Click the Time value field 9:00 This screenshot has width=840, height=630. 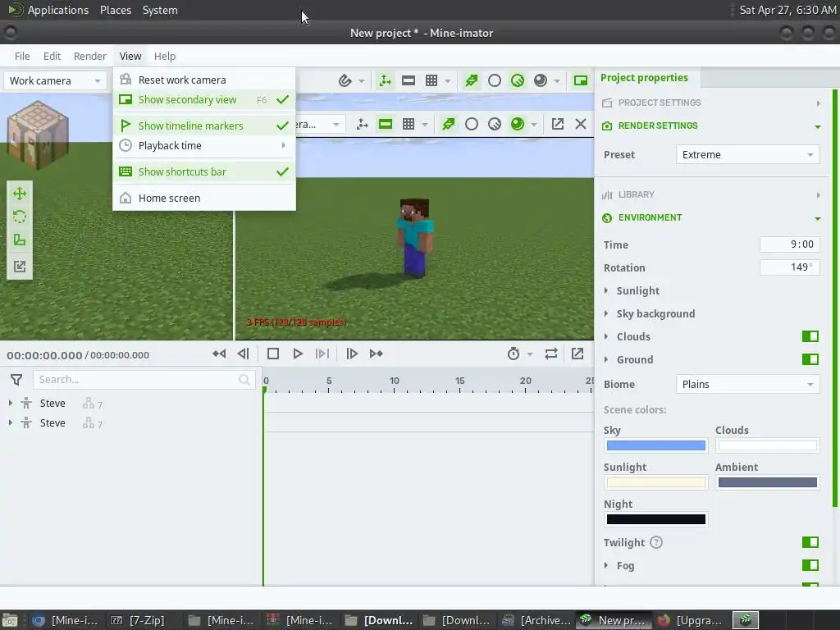coord(790,244)
